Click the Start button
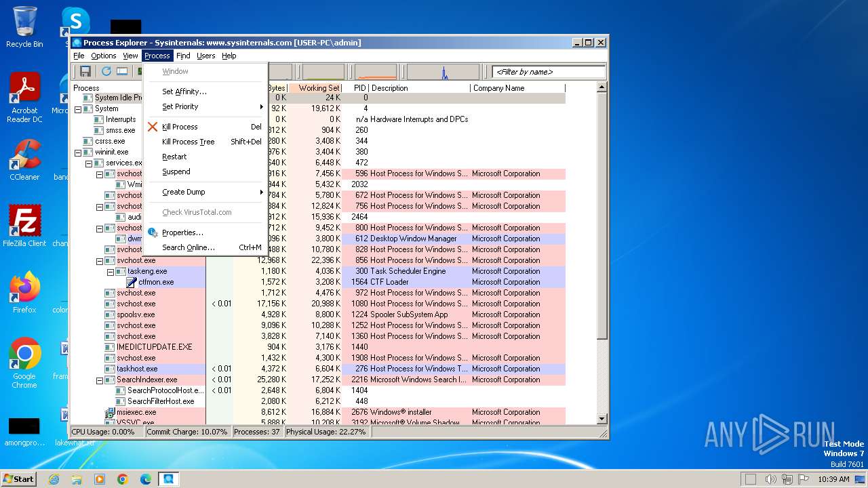The height and width of the screenshot is (488, 868). click(x=19, y=479)
